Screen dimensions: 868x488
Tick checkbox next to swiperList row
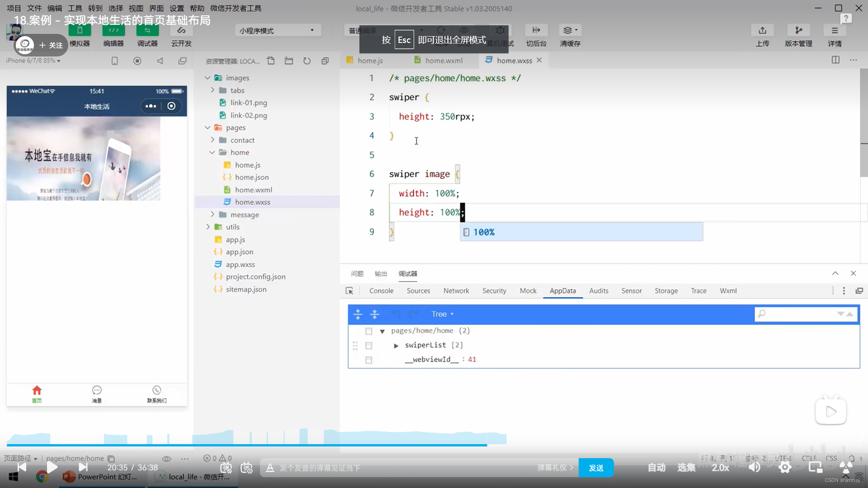click(x=369, y=346)
